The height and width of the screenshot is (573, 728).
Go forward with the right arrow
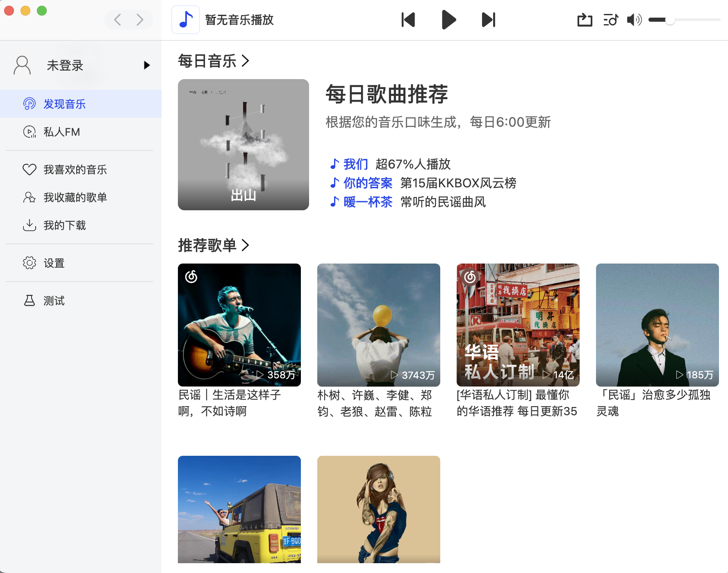coord(140,20)
